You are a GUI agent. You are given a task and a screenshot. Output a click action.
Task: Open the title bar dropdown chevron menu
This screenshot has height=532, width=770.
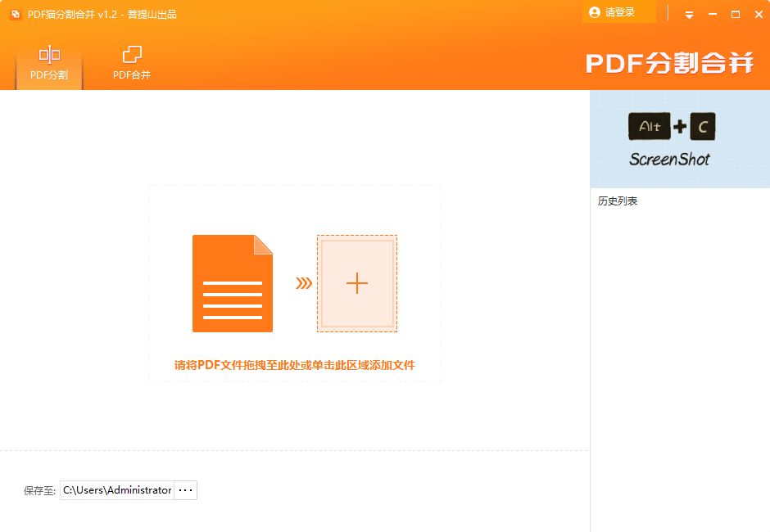pyautogui.click(x=689, y=14)
